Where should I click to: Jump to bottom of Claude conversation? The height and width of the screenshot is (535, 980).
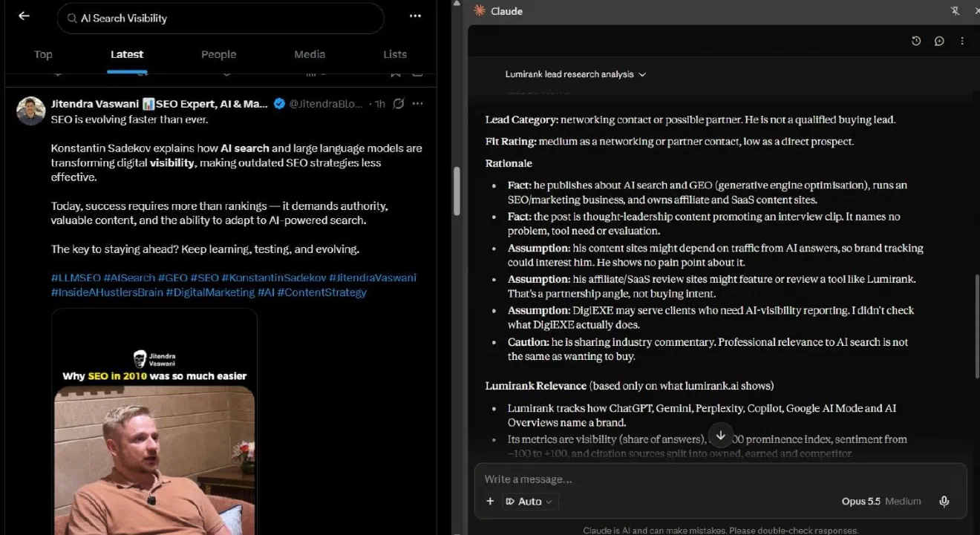(720, 436)
